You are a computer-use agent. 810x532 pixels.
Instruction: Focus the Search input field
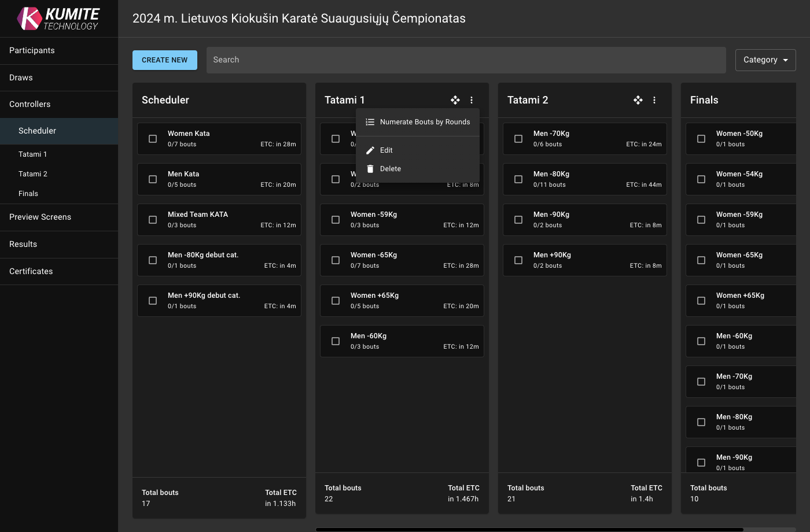tap(466, 60)
